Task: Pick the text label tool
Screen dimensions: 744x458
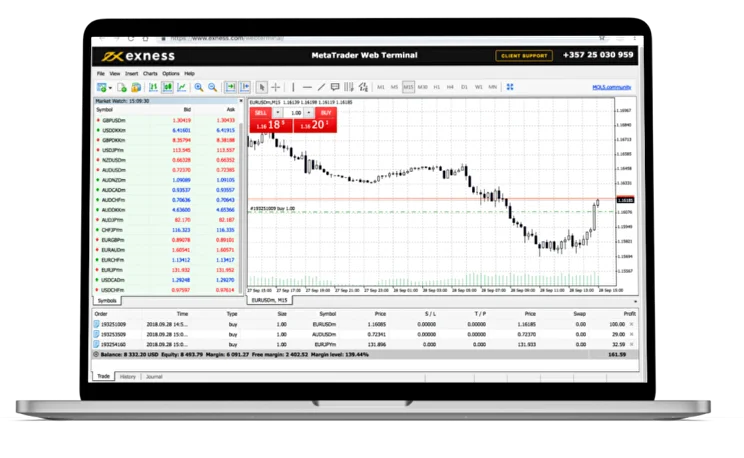Action: [x=335, y=87]
